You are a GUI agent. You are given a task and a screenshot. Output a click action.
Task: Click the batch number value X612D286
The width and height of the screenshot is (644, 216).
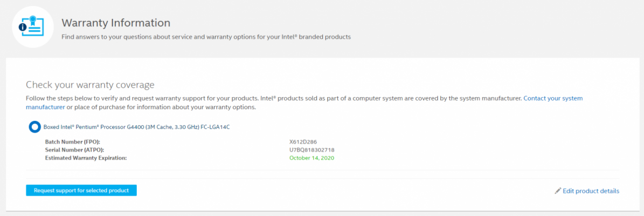(303, 142)
